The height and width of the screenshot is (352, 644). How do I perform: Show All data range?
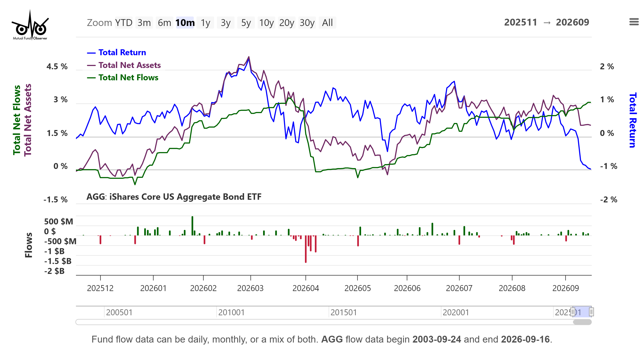[x=327, y=23]
